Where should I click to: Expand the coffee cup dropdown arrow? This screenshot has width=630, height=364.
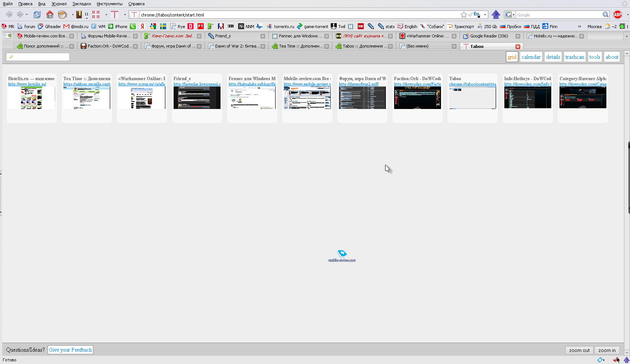click(x=73, y=15)
